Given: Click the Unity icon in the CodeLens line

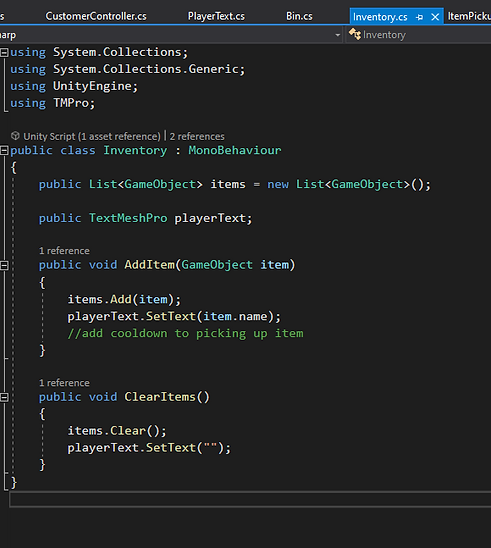Looking at the screenshot, I should [x=15, y=136].
